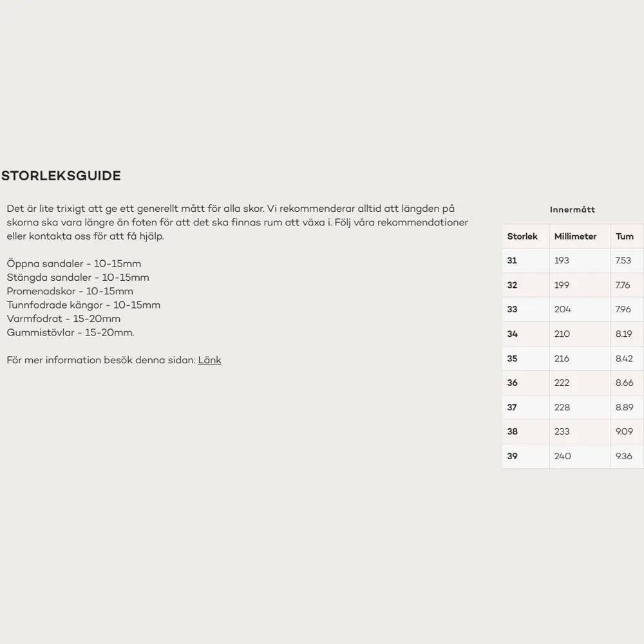The width and height of the screenshot is (644, 644).
Task: Click the Öppna sandaler recommendation line
Action: [74, 263]
